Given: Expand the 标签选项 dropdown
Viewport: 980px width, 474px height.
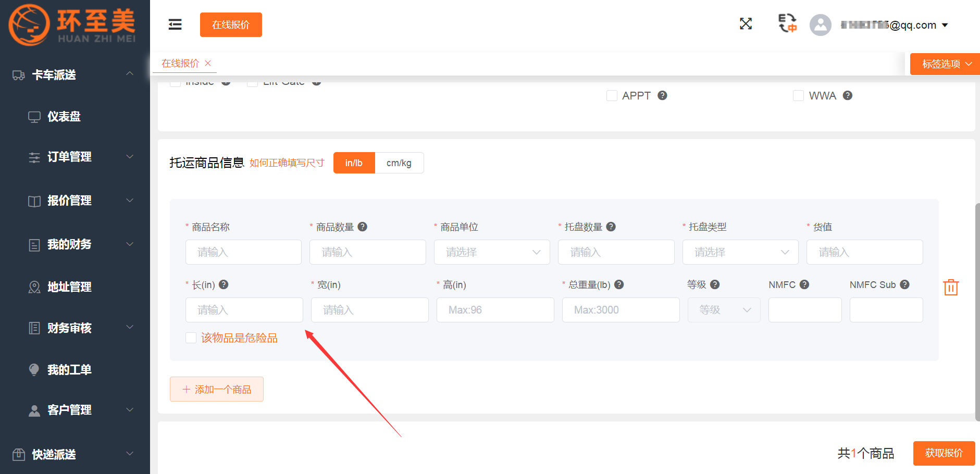Looking at the screenshot, I should (x=945, y=64).
